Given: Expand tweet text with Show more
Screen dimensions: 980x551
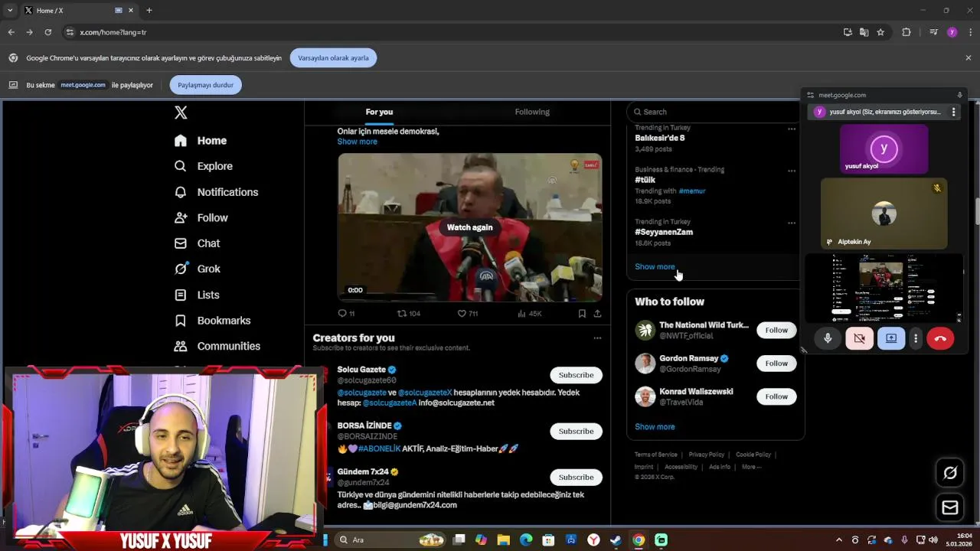Looking at the screenshot, I should click(357, 142).
